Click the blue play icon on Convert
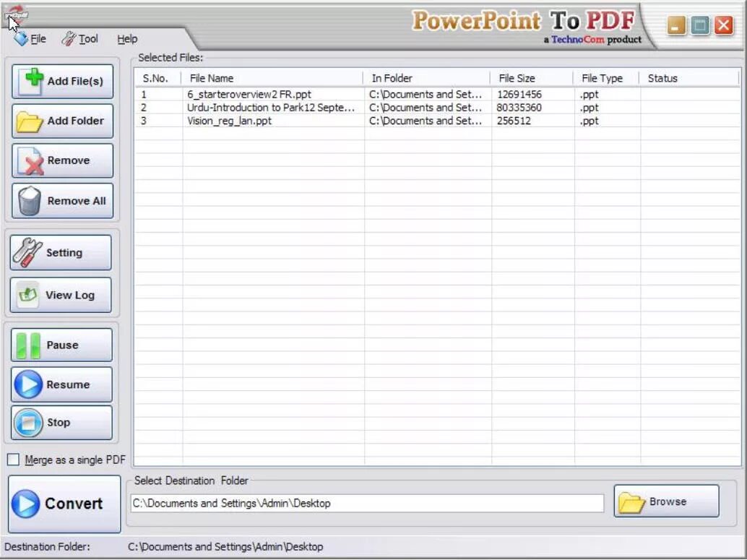The width and height of the screenshot is (747, 560). [x=26, y=504]
